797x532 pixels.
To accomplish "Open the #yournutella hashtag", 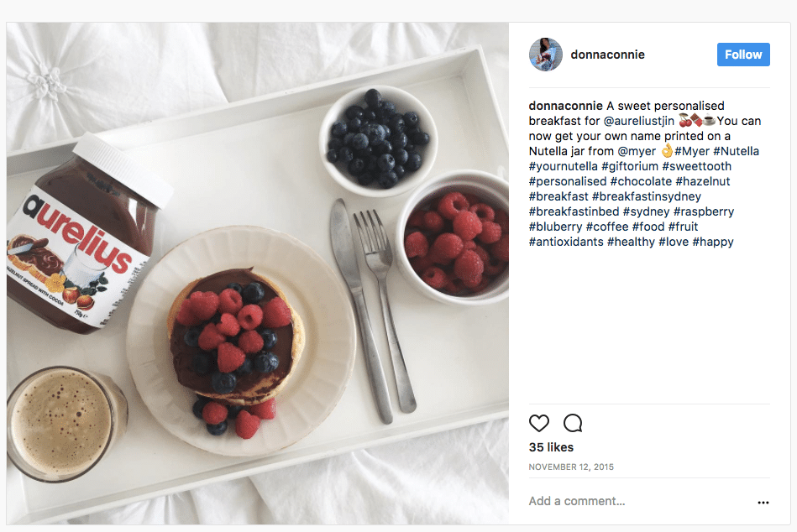I will [x=564, y=166].
